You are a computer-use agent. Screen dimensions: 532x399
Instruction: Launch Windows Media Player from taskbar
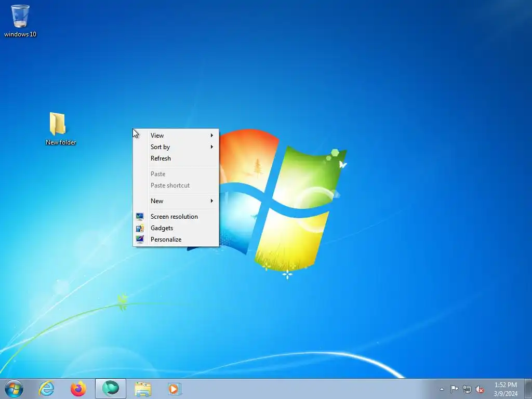[x=175, y=389]
